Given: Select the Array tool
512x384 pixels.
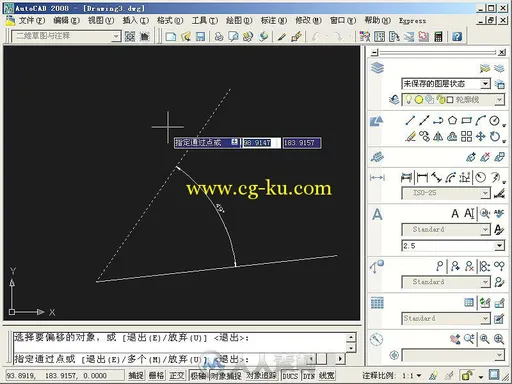Looking at the screenshot, I should 466,136.
